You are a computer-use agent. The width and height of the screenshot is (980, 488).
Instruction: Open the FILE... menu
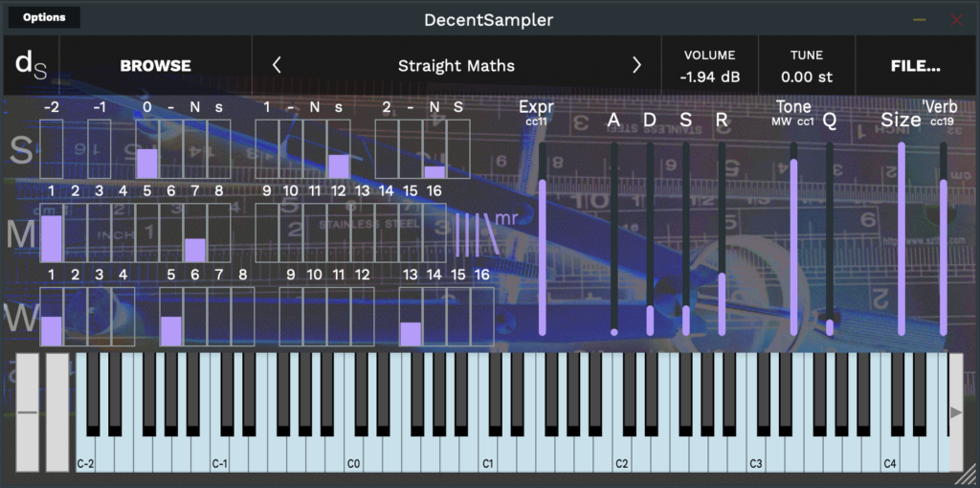coord(916,66)
